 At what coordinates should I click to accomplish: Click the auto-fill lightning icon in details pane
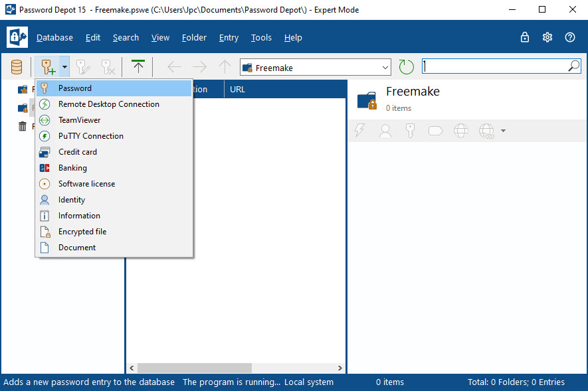pos(359,130)
